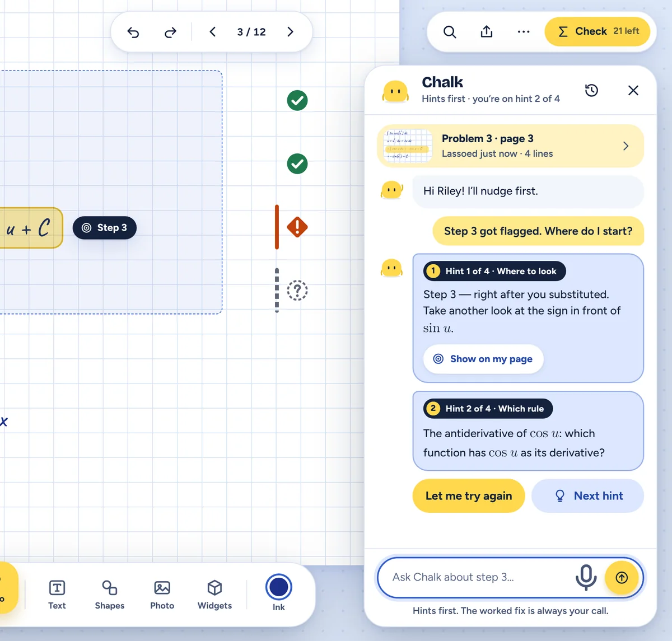Select the Text tool
The width and height of the screenshot is (672, 641).
click(x=57, y=595)
